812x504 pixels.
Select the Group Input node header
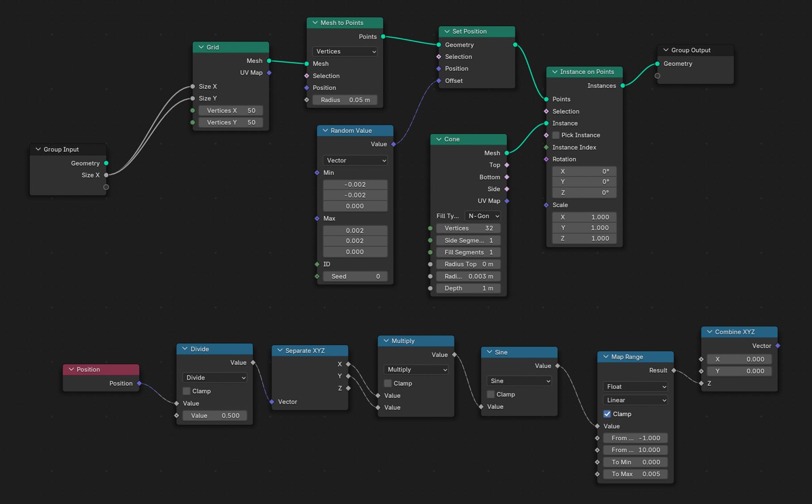68,149
